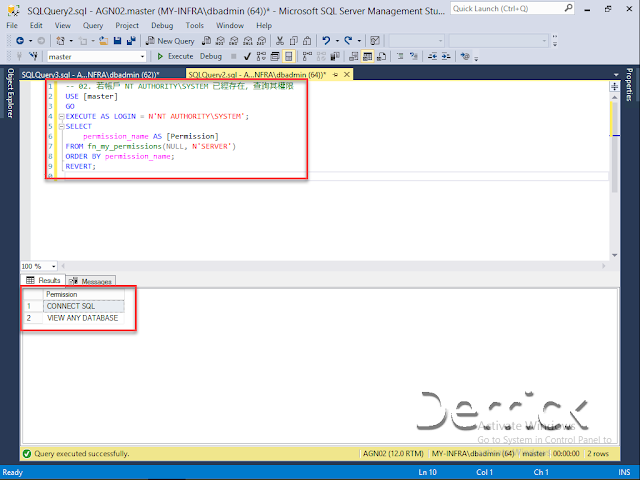
Task: Click the Query Options icon
Action: click(275, 56)
